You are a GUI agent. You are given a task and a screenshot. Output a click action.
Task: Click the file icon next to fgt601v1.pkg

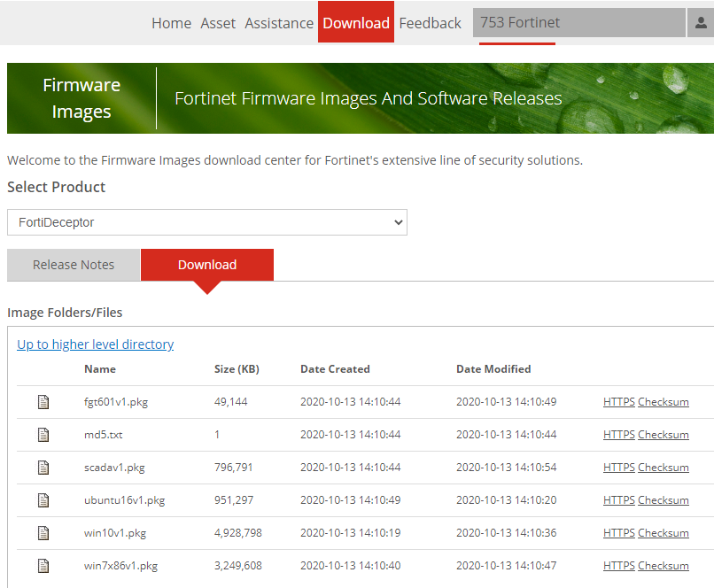(43, 402)
